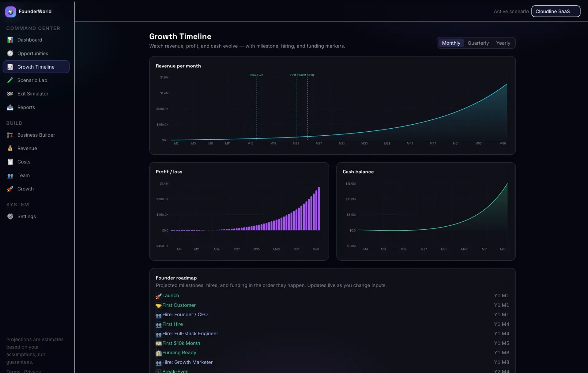
Task: Navigate to Exit Simulator
Action: point(36,94)
